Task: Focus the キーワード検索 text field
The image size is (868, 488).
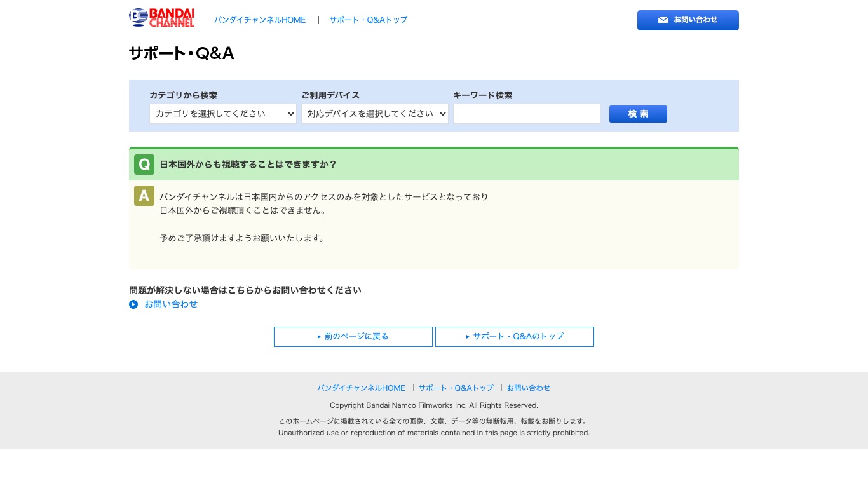Action: pos(527,114)
